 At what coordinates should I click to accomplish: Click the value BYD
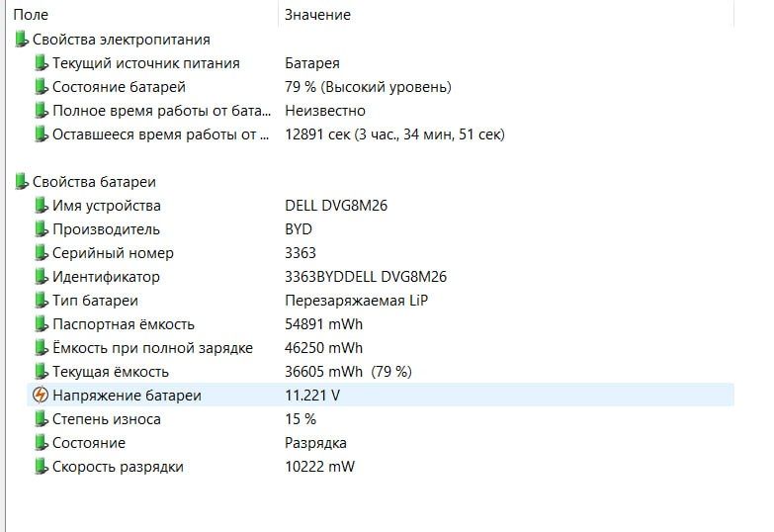coord(299,229)
